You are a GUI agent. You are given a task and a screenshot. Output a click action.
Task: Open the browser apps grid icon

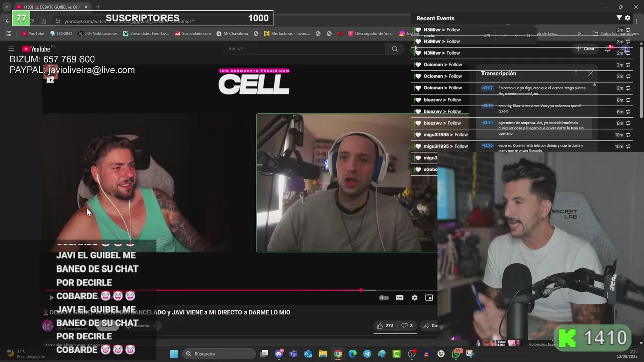click(9, 34)
